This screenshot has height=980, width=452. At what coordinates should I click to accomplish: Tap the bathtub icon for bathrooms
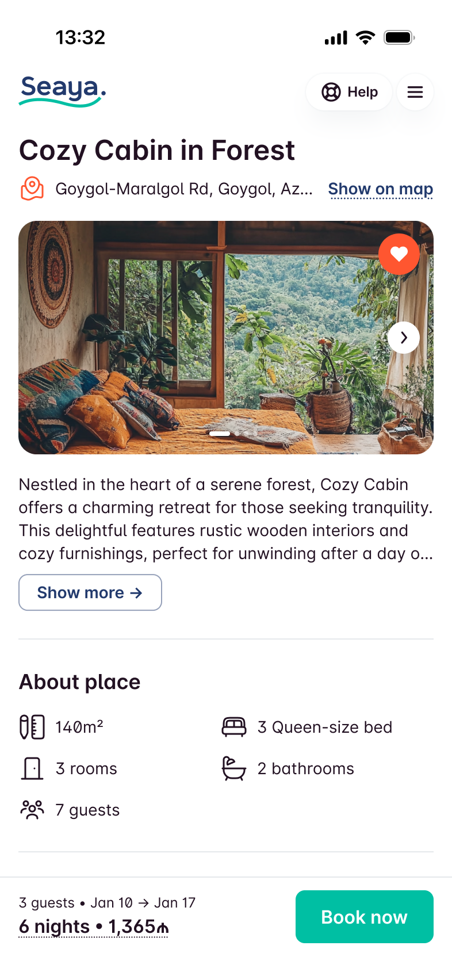pos(234,768)
